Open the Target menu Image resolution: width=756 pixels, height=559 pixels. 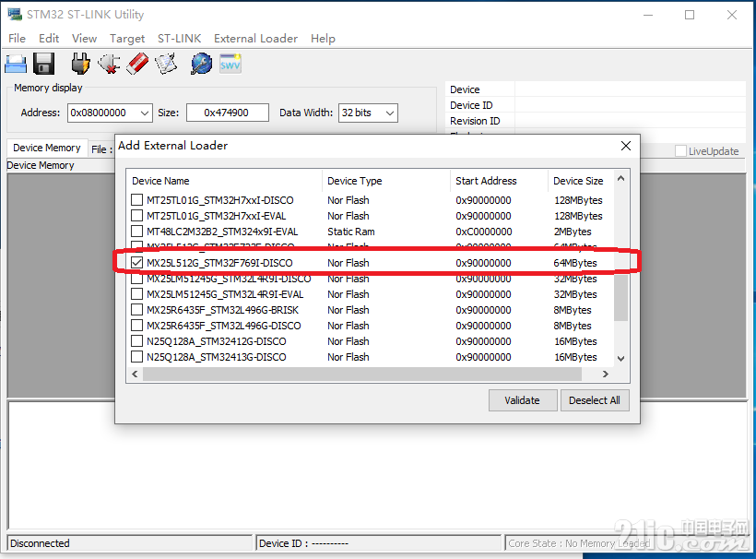click(x=127, y=38)
